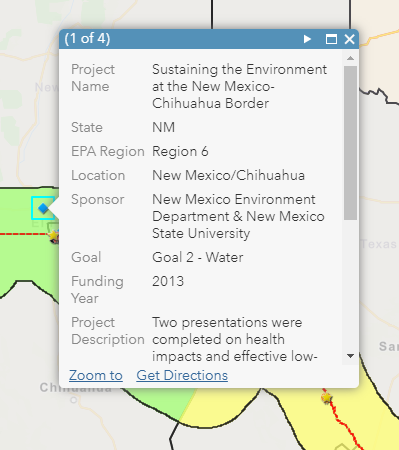Screen dimensions: 399x450
Task: Maximize the project info popup
Action: (331, 39)
